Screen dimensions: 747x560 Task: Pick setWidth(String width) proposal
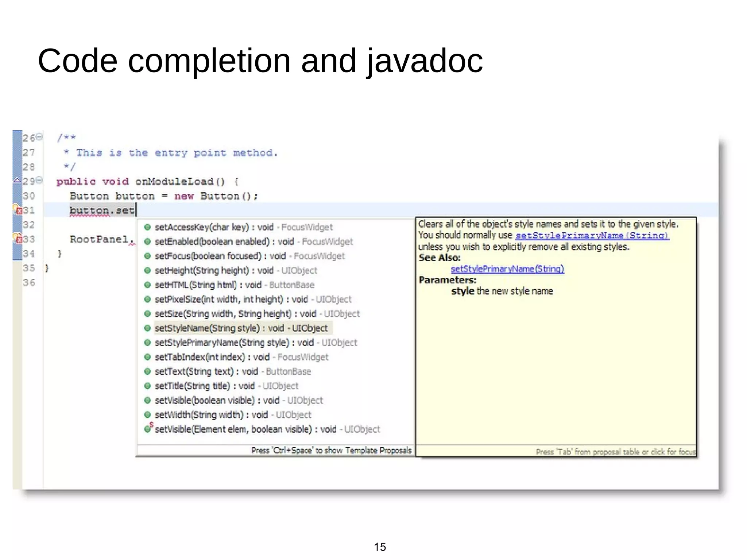[x=233, y=415]
